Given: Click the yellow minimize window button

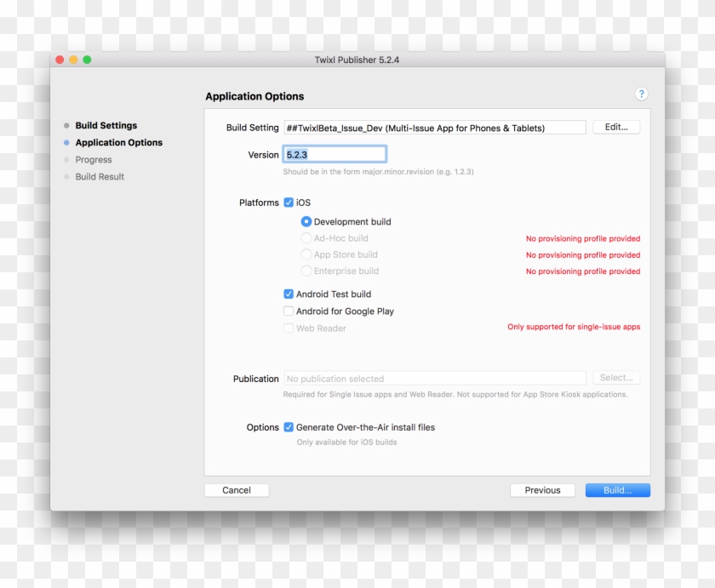Looking at the screenshot, I should tap(73, 60).
